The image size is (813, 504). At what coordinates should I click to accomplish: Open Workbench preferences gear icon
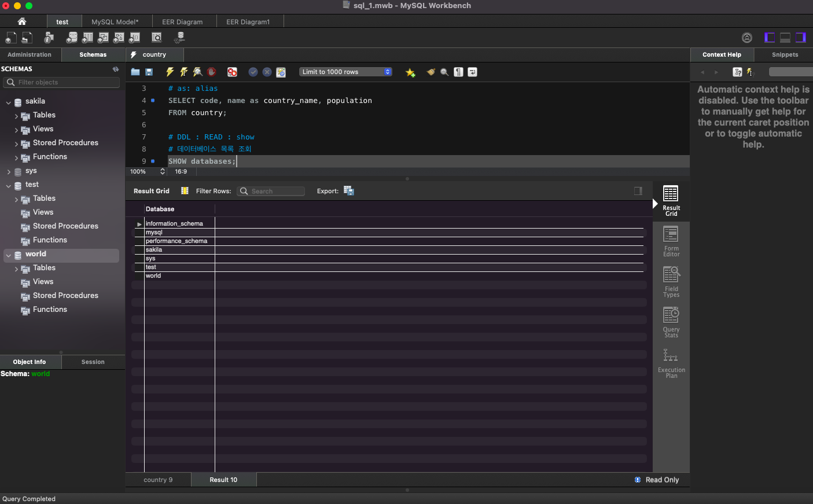coord(747,38)
